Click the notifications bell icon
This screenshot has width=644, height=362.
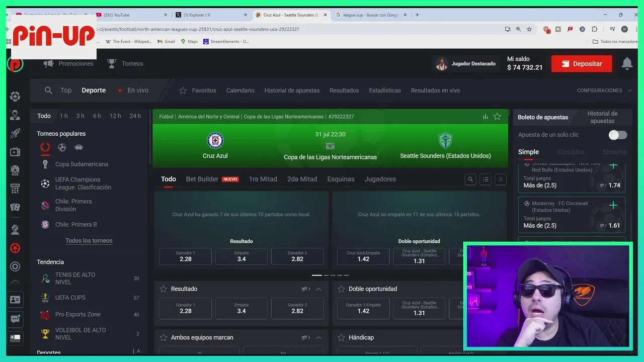click(627, 64)
